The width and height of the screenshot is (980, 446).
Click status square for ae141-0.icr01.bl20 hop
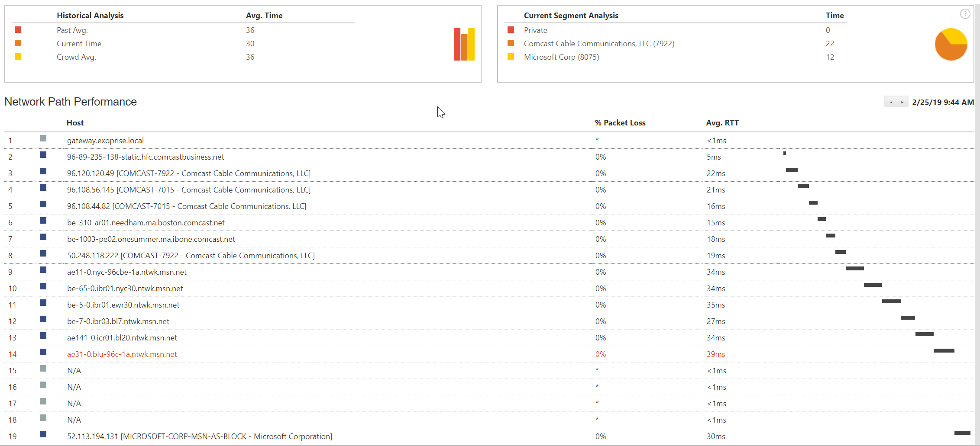pyautogui.click(x=43, y=335)
